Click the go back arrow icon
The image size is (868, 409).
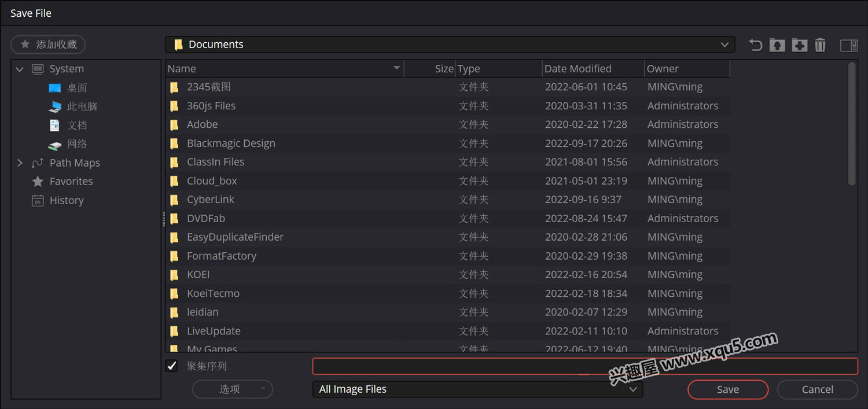[755, 45]
